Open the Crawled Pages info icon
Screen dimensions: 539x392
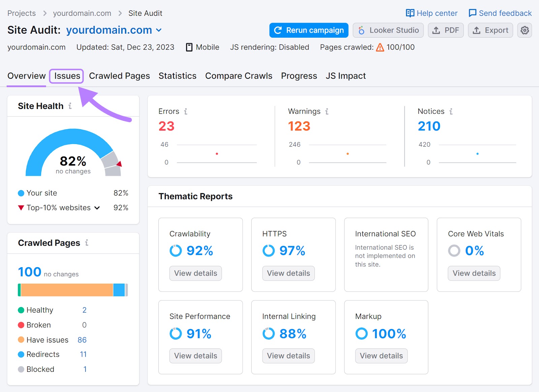(x=87, y=243)
